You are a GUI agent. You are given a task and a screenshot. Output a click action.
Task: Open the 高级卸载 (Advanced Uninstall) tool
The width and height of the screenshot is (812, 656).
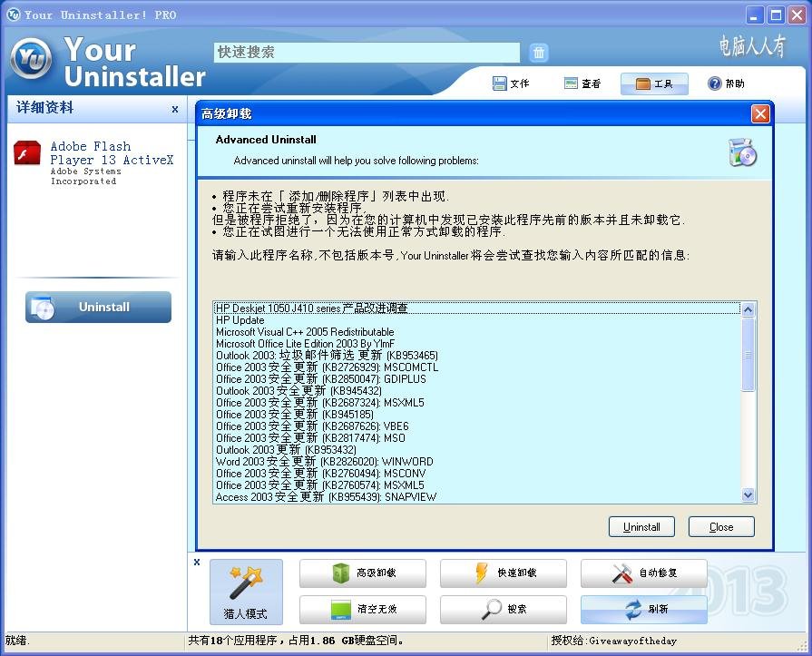point(362,573)
